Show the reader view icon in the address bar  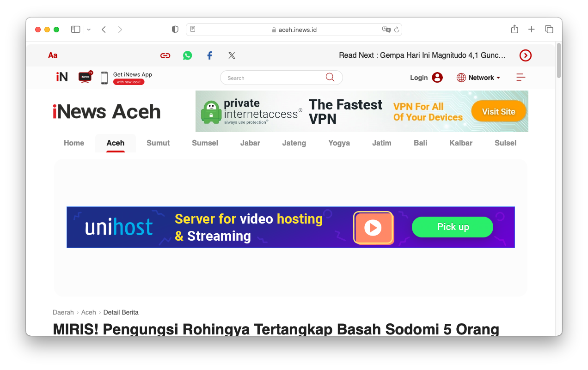click(x=193, y=30)
